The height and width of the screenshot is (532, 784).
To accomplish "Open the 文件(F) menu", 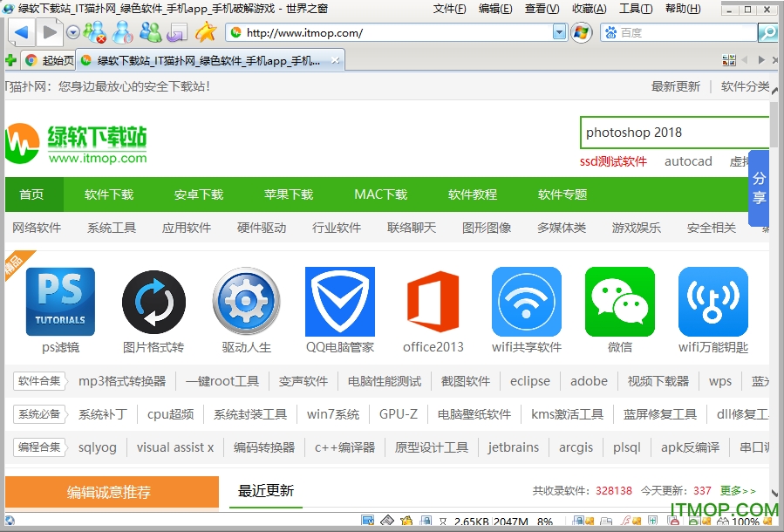I will [449, 9].
